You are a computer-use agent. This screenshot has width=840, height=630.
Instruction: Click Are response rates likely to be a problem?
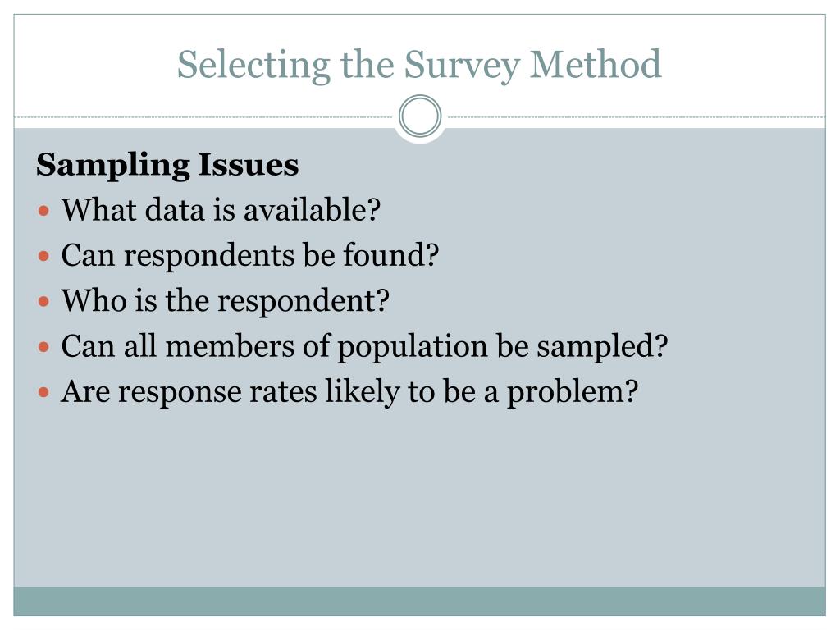[349, 392]
